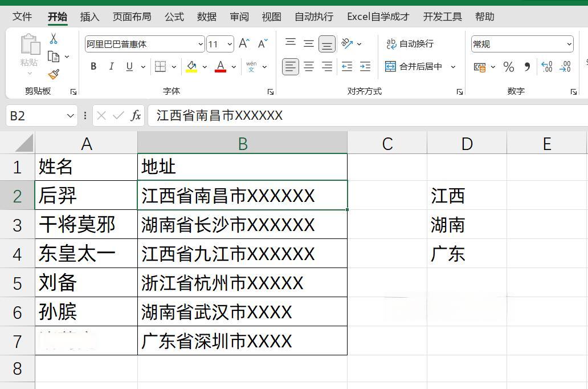Open the number format dropdown 常规
The width and height of the screenshot is (588, 389).
coord(569,44)
